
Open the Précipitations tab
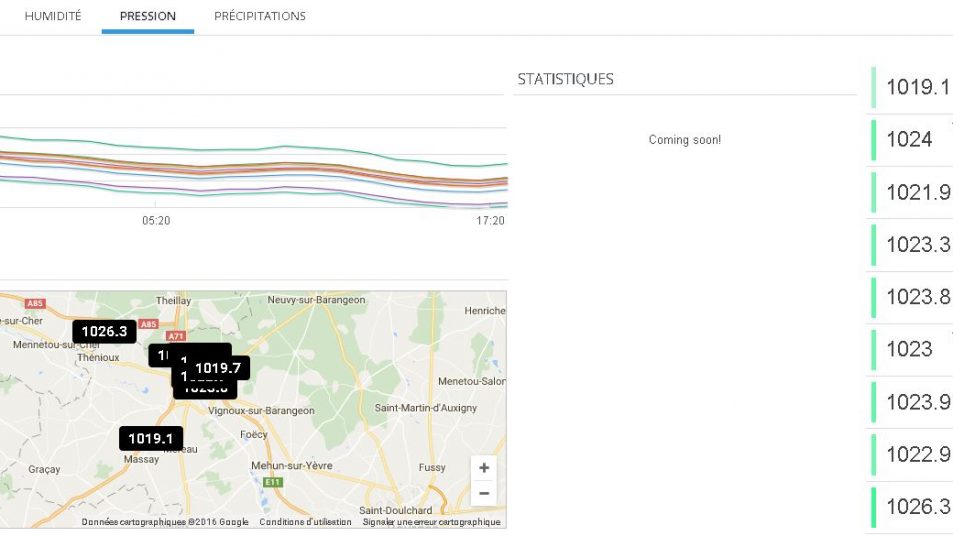tap(260, 16)
